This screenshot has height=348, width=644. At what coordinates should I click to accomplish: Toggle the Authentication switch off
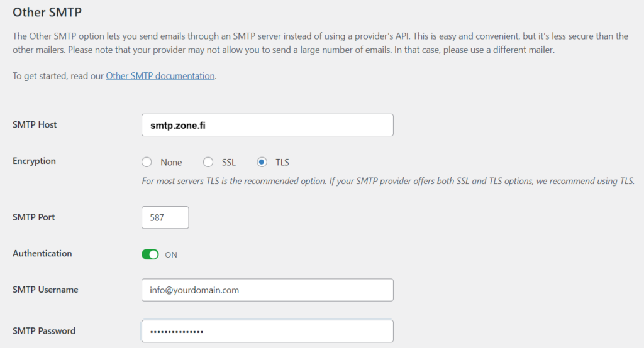150,254
